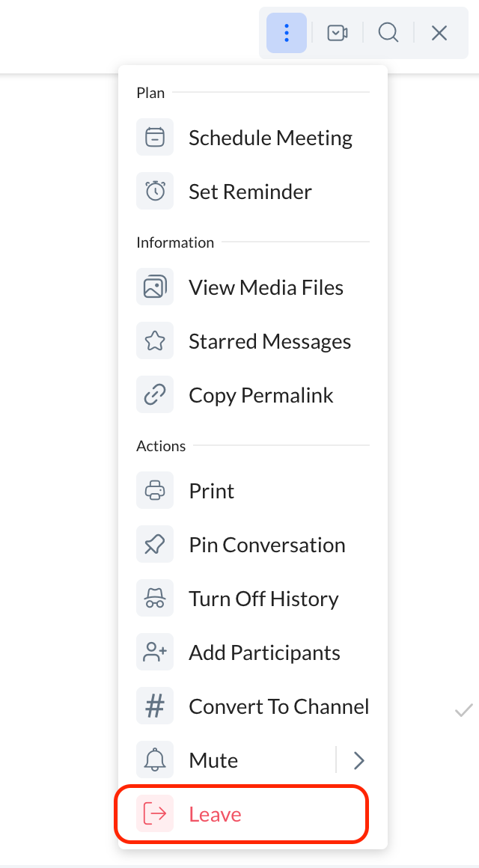Screen dimensions: 479x868
Task: Click the printer icon
Action: pyautogui.click(x=155, y=491)
